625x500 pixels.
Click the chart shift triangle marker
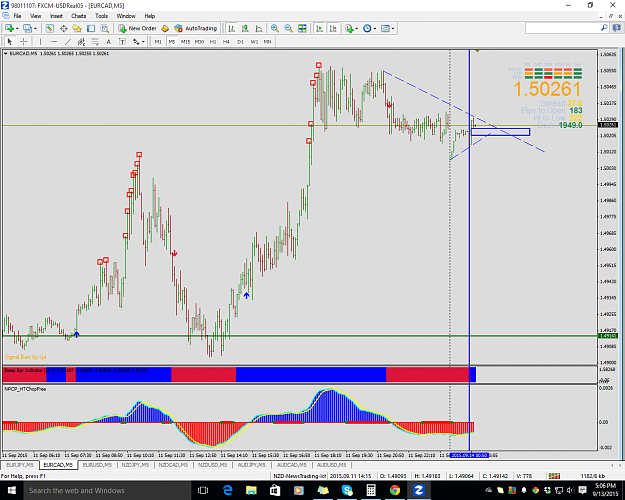tap(477, 51)
